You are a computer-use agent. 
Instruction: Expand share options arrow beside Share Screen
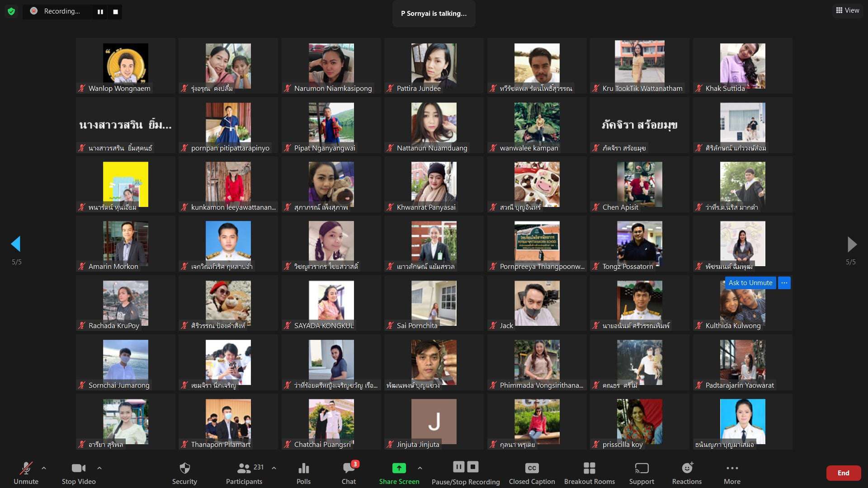[420, 468]
